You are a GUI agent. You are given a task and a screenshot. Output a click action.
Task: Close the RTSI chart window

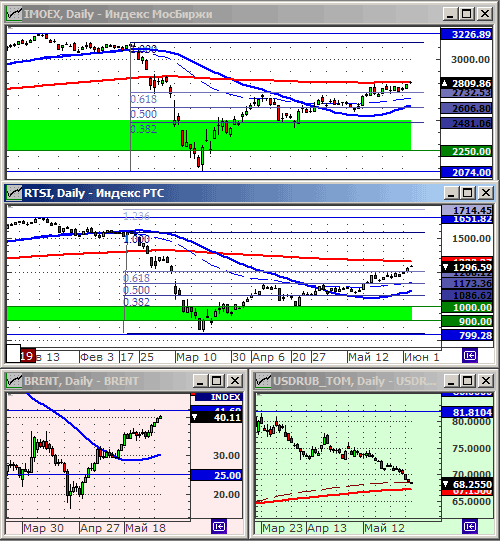(486, 193)
